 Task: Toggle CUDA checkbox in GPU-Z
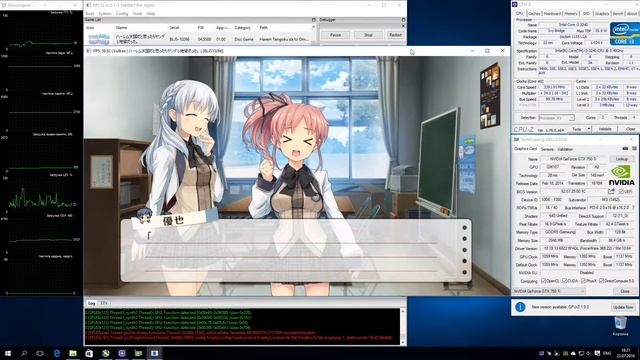(564, 281)
